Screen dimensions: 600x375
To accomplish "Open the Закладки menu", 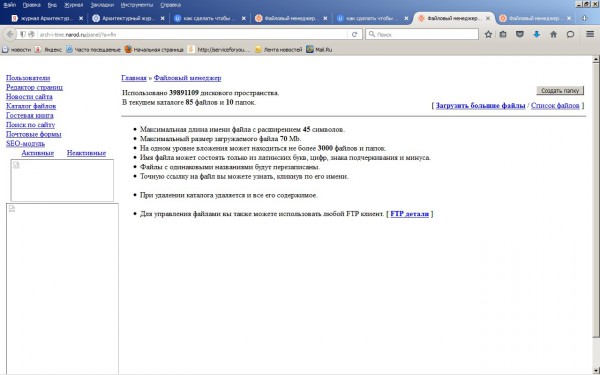I will [102, 5].
